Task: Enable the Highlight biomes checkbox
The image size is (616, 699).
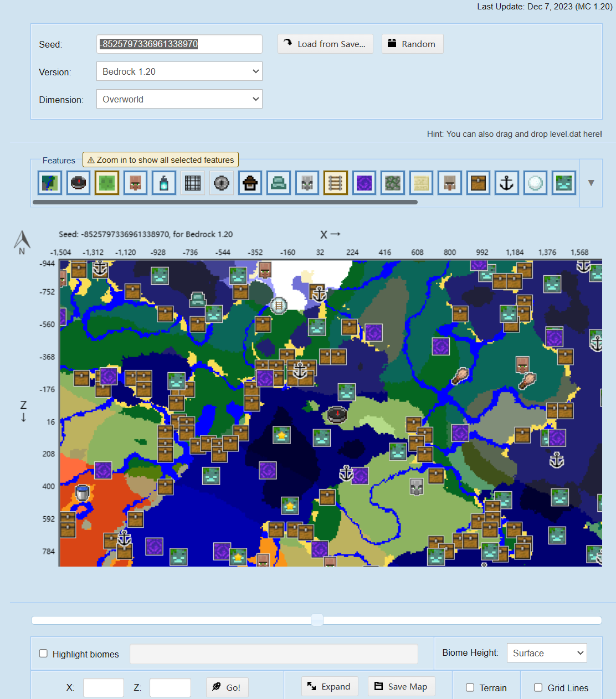Action: tap(43, 654)
